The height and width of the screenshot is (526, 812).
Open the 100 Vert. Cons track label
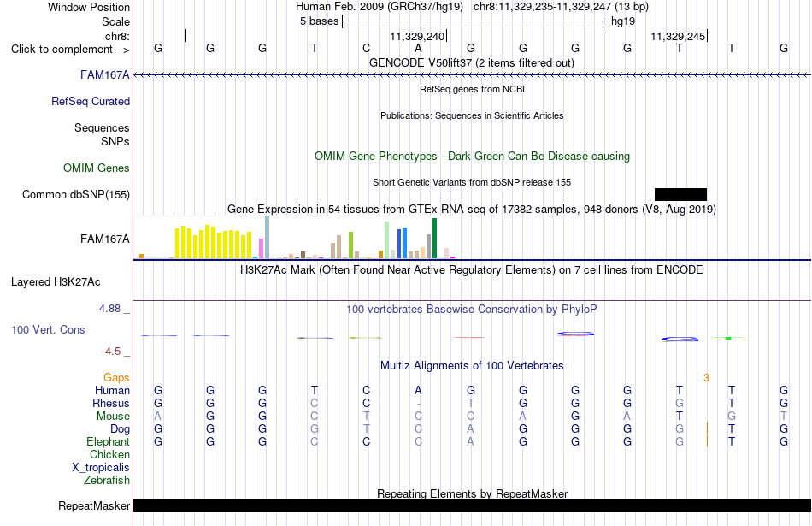point(48,330)
